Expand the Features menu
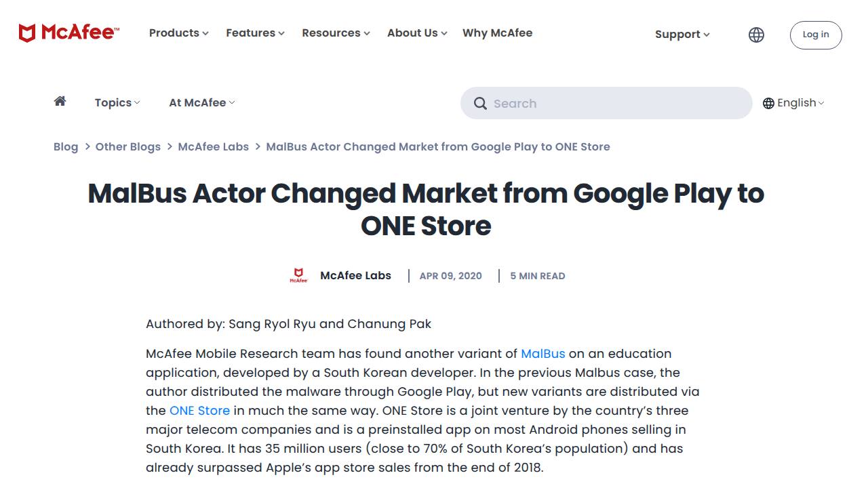868x488 pixels. [x=255, y=33]
